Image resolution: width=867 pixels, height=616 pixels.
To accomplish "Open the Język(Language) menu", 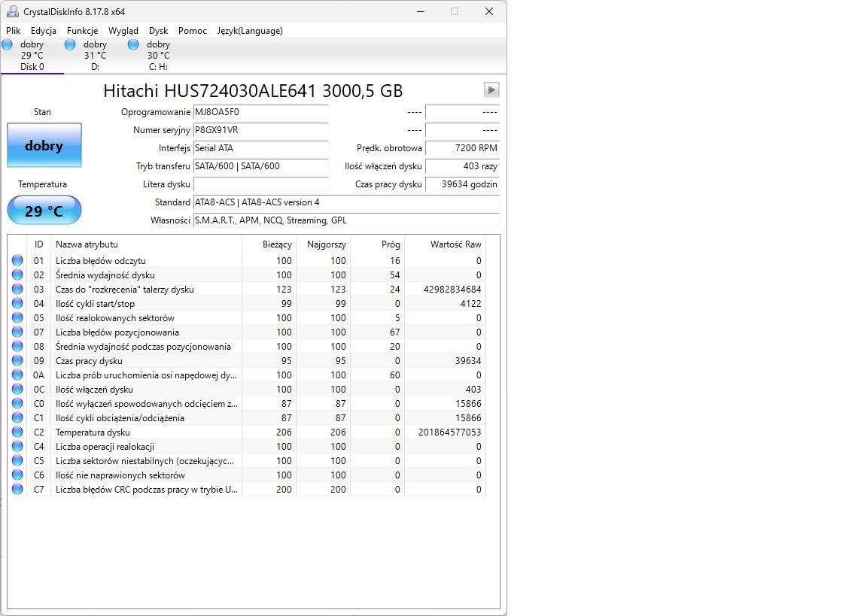I will [x=248, y=31].
